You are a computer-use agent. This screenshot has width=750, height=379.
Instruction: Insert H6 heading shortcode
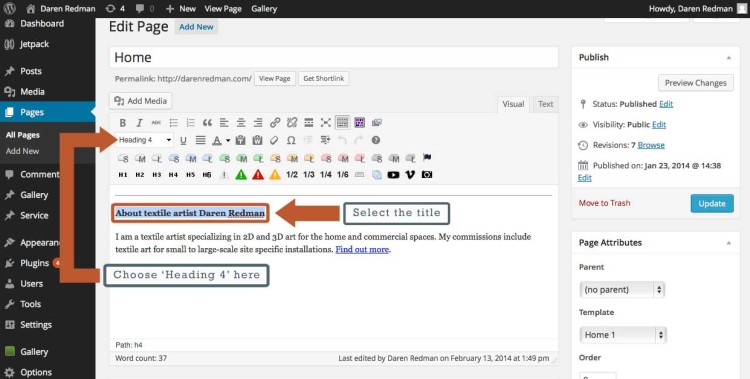pos(207,175)
